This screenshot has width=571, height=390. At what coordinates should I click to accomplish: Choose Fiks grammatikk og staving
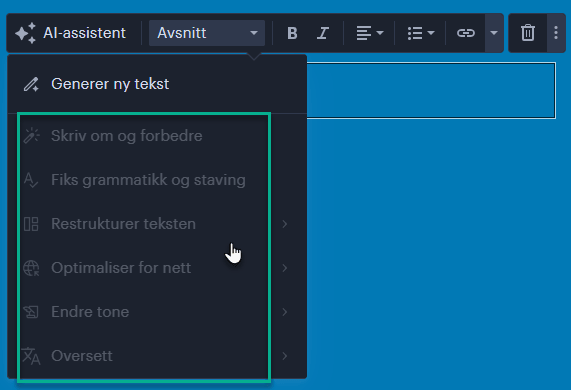tap(157, 180)
